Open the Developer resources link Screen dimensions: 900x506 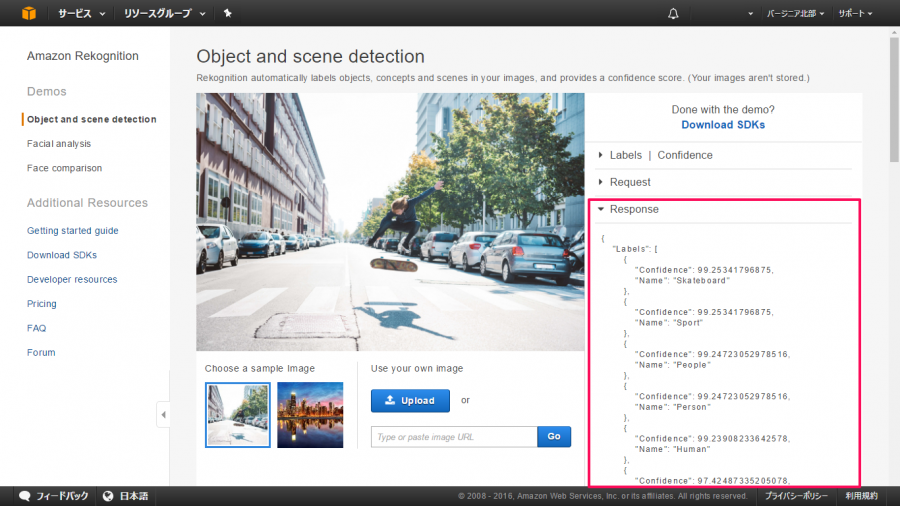(x=72, y=279)
